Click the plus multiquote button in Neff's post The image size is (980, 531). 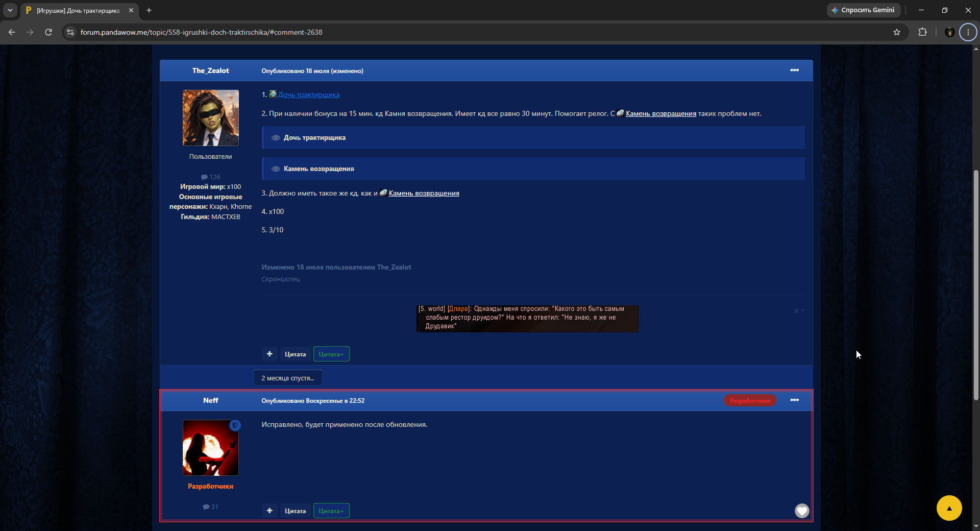coord(269,511)
